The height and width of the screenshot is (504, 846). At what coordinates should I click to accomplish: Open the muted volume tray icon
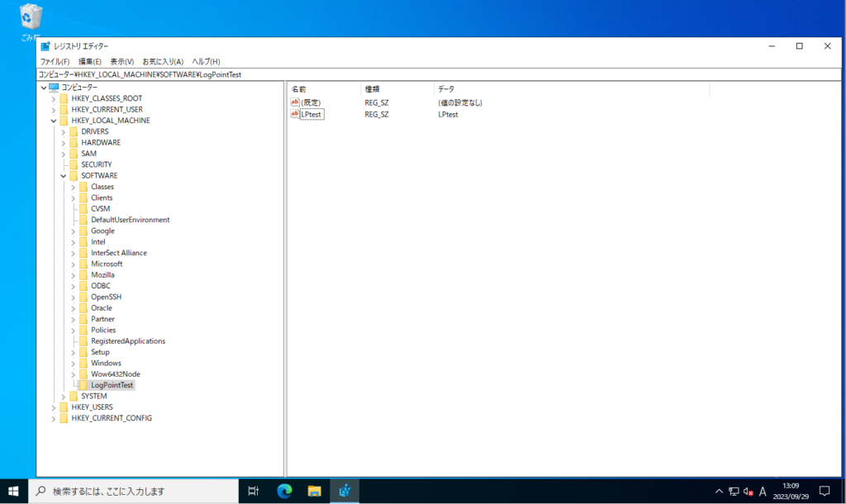tap(749, 492)
